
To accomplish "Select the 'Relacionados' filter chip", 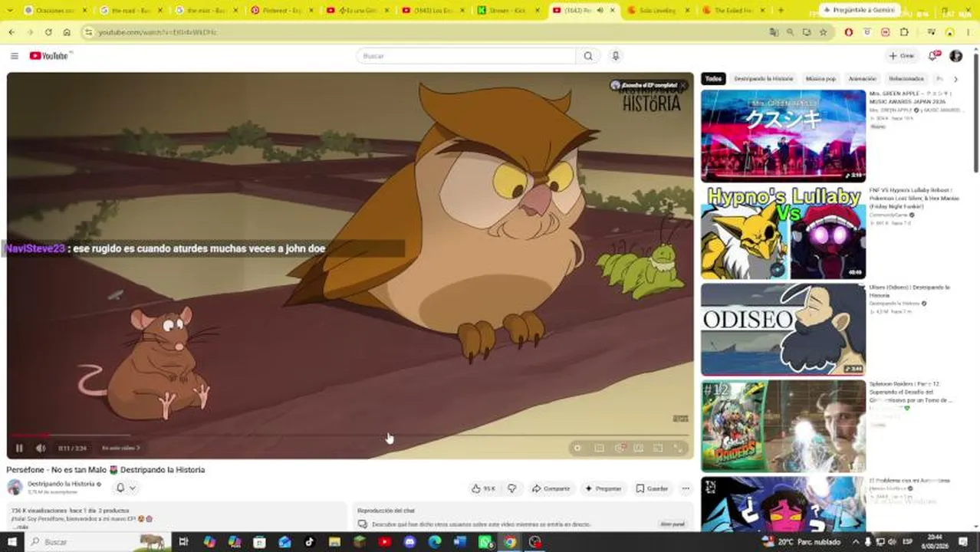I will click(906, 79).
